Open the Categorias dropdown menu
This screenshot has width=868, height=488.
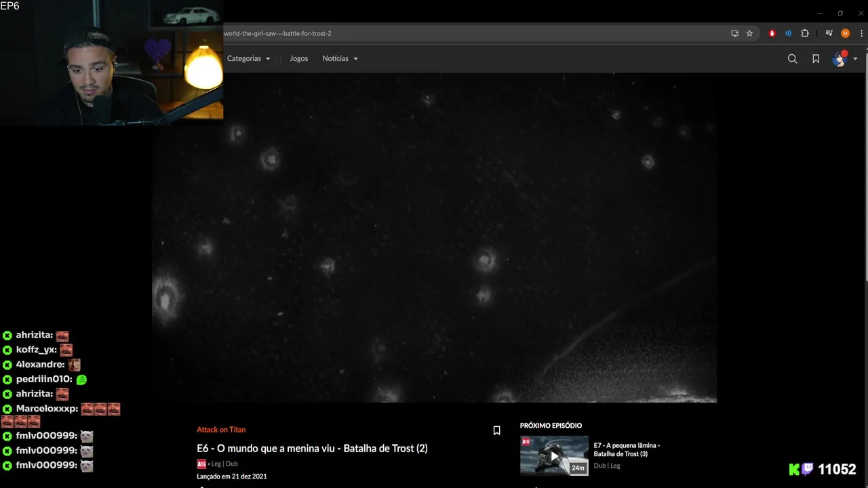pos(248,58)
